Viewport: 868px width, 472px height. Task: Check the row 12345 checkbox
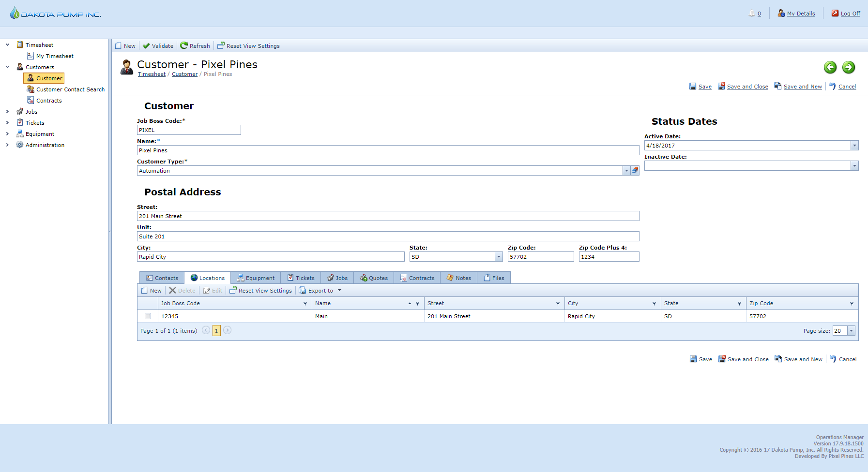[x=148, y=316]
